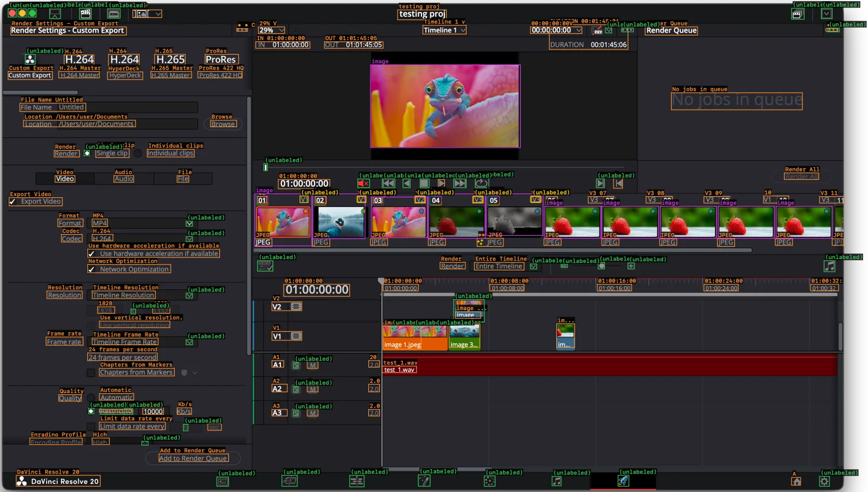868x492 pixels.
Task: Click the clapperboard icon in top toolbar
Action: (x=85, y=14)
